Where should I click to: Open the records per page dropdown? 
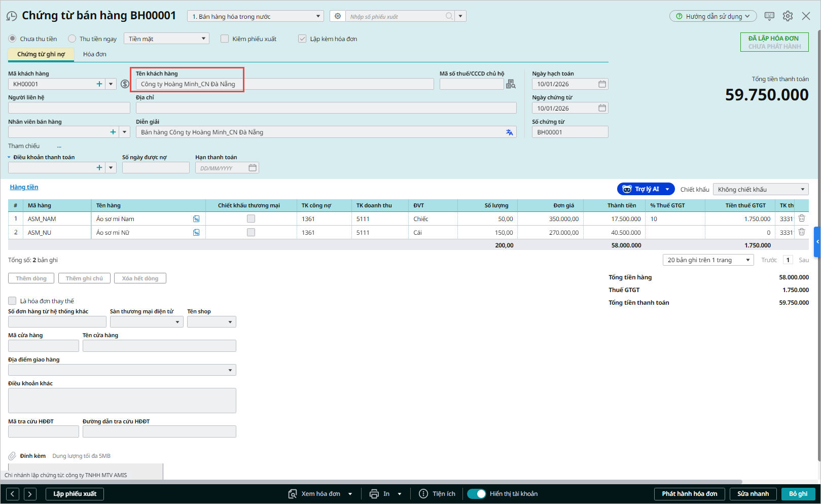(x=708, y=260)
